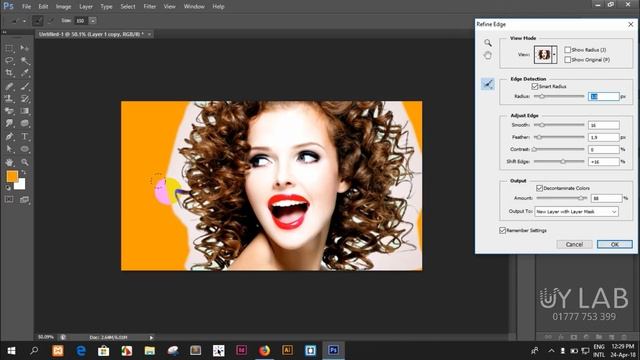640x360 pixels.
Task: Select the Pen tool
Action: (9, 136)
